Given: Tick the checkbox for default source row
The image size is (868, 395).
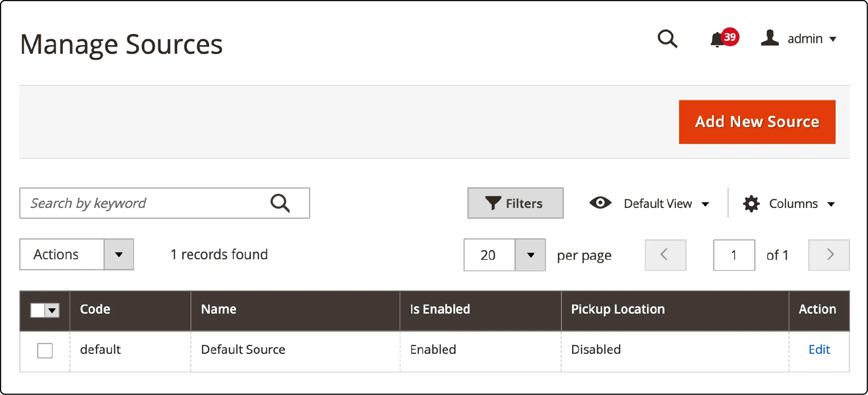Looking at the screenshot, I should point(45,350).
